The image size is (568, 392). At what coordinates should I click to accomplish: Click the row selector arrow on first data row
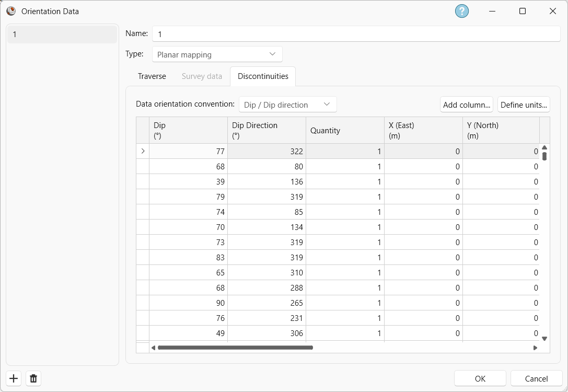(x=143, y=151)
